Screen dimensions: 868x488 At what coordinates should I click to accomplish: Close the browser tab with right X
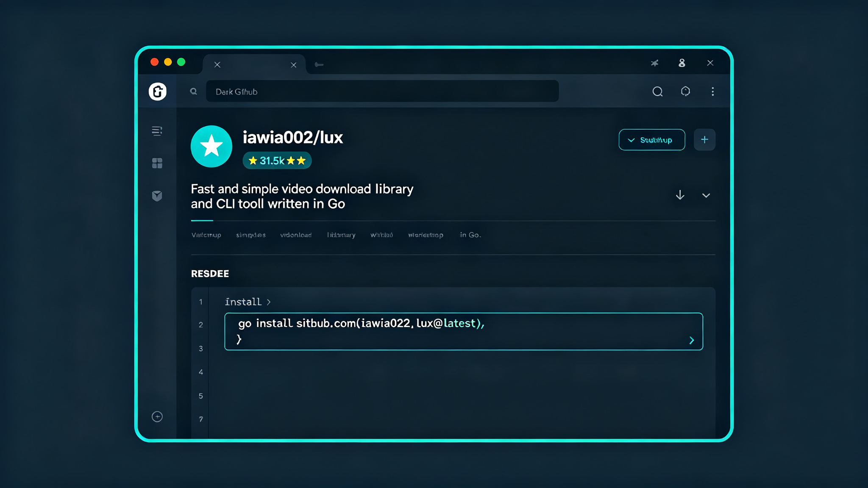[x=294, y=65]
